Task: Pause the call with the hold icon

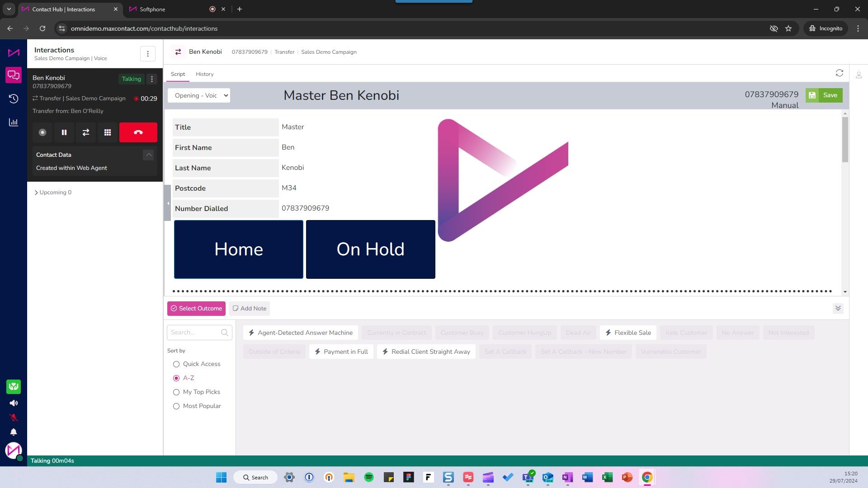Action: [64, 132]
